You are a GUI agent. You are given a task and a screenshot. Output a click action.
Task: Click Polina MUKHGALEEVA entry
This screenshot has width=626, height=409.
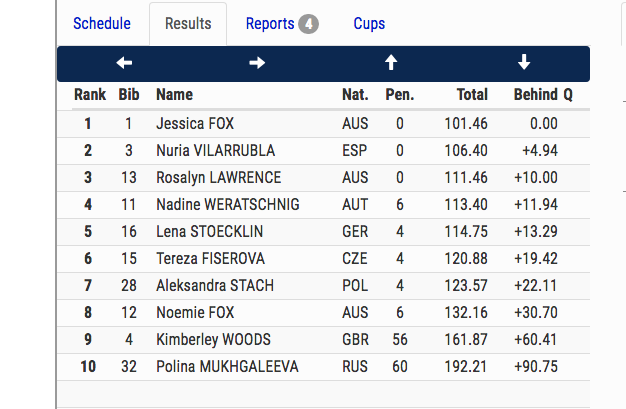(227, 367)
